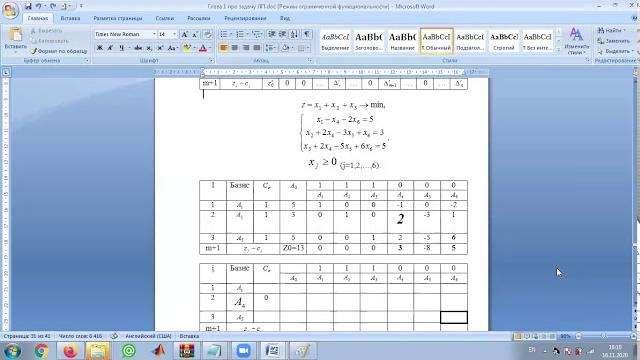Select the Строгий style
The width and height of the screenshot is (640, 360).
[x=504, y=41]
